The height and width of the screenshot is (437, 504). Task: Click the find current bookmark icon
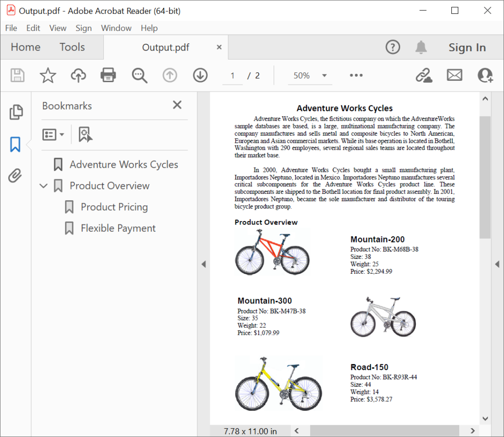(86, 134)
